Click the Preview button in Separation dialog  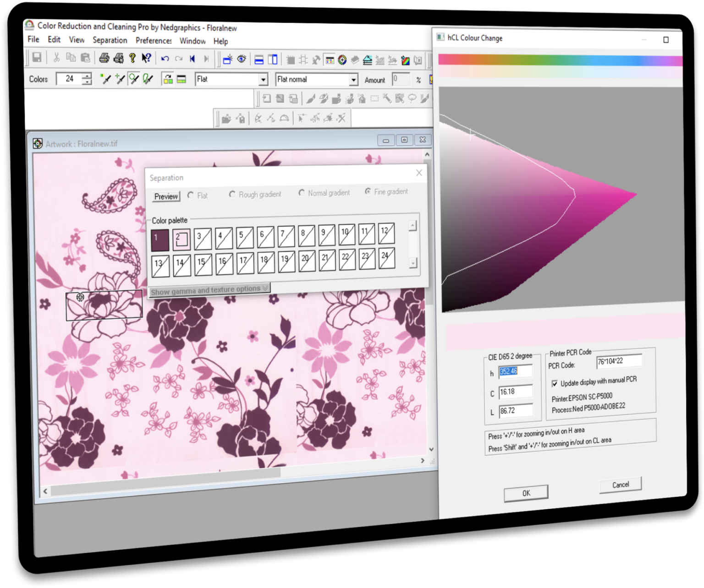tap(166, 196)
